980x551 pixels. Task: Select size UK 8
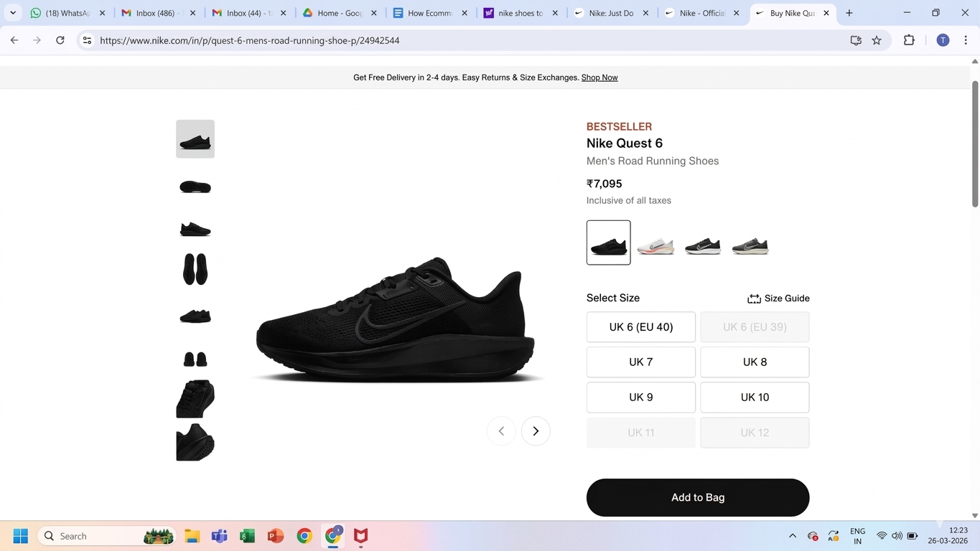click(755, 362)
